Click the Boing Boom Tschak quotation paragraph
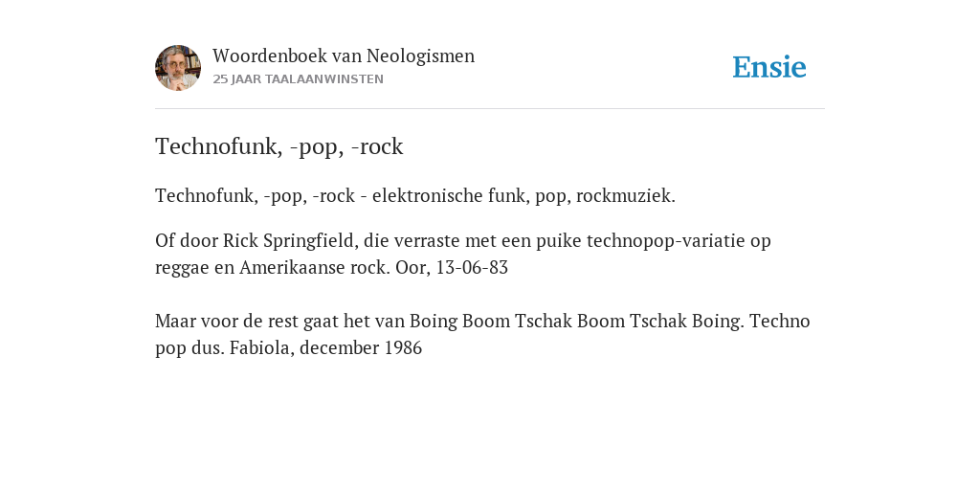The image size is (980, 490). point(482,334)
